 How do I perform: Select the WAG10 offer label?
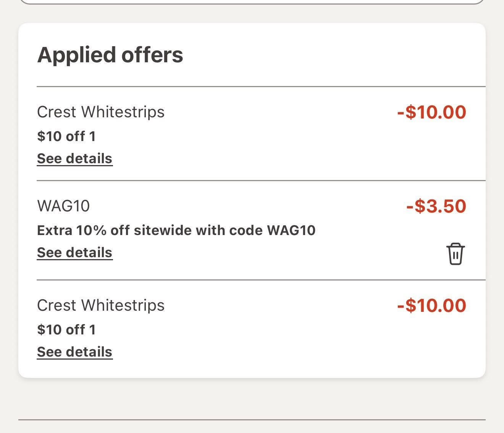64,206
